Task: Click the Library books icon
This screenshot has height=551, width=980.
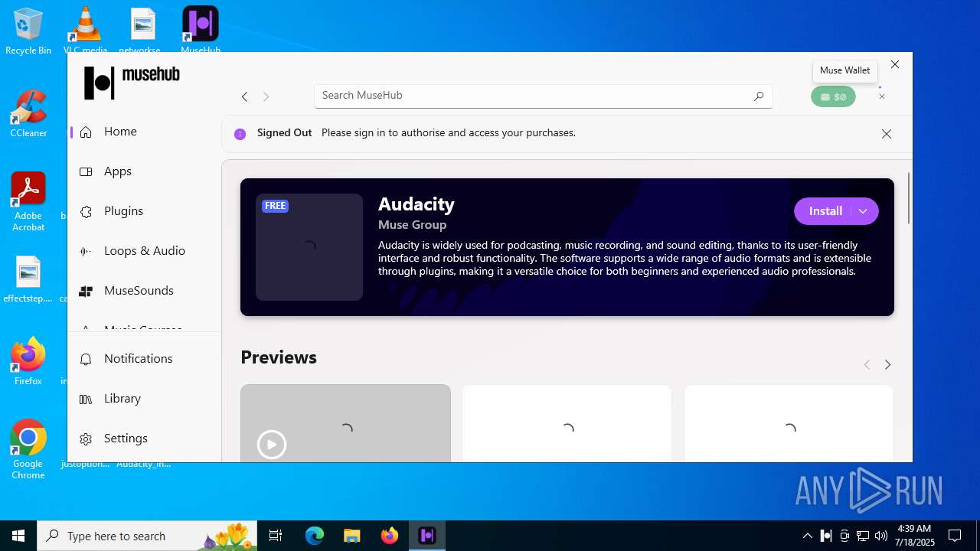Action: click(86, 399)
